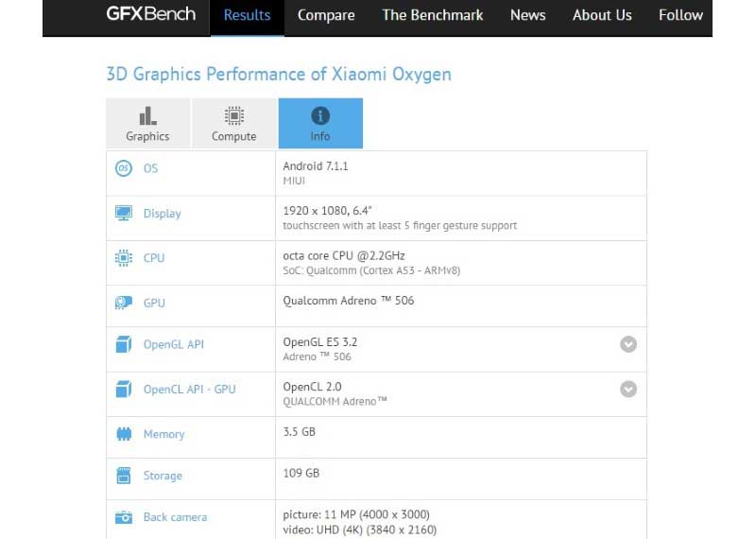The height and width of the screenshot is (539, 756).
Task: Click the chip Compute icon
Action: (x=234, y=115)
